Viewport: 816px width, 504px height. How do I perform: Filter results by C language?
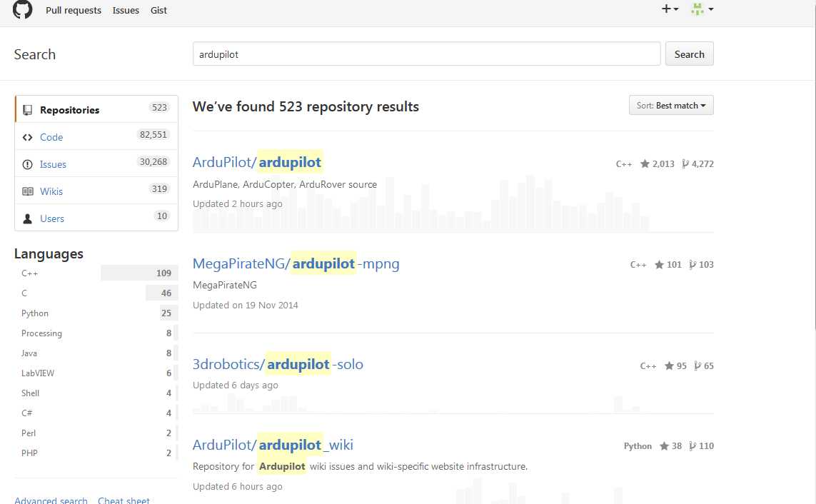tap(96, 293)
